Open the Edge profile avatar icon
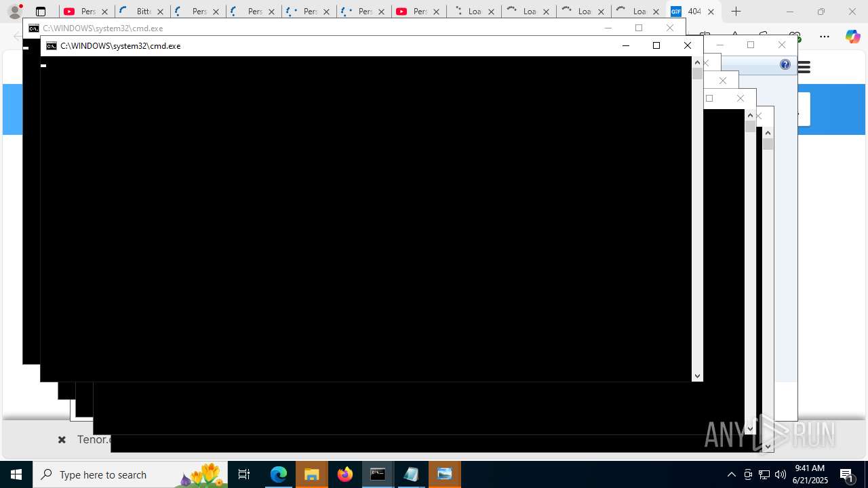Screen dimensions: 868x488 (x=15, y=12)
